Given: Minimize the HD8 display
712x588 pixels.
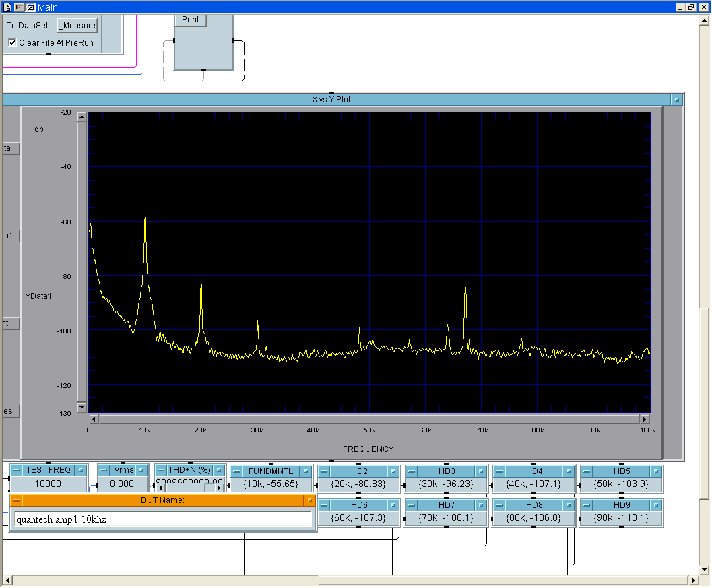Looking at the screenshot, I should 499,505.
